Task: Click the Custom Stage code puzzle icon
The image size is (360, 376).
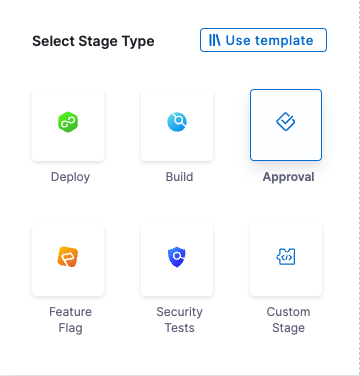Action: (286, 257)
